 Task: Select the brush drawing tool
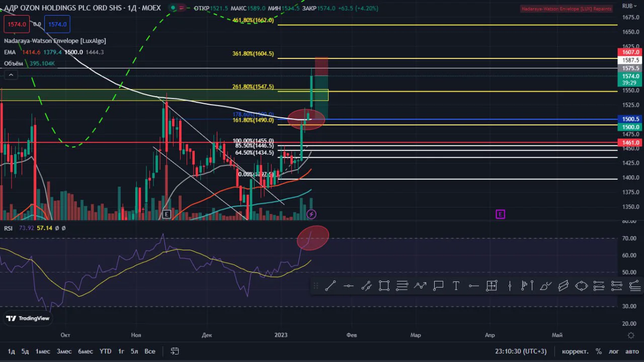coord(545,286)
